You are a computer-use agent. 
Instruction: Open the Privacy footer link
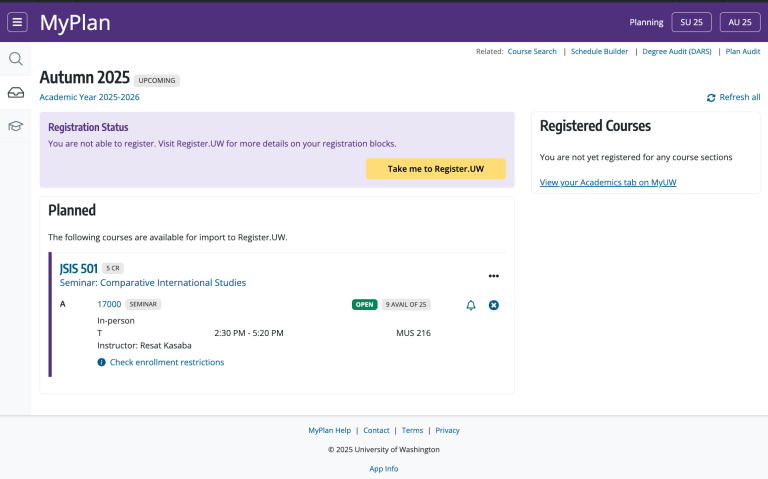coord(447,431)
